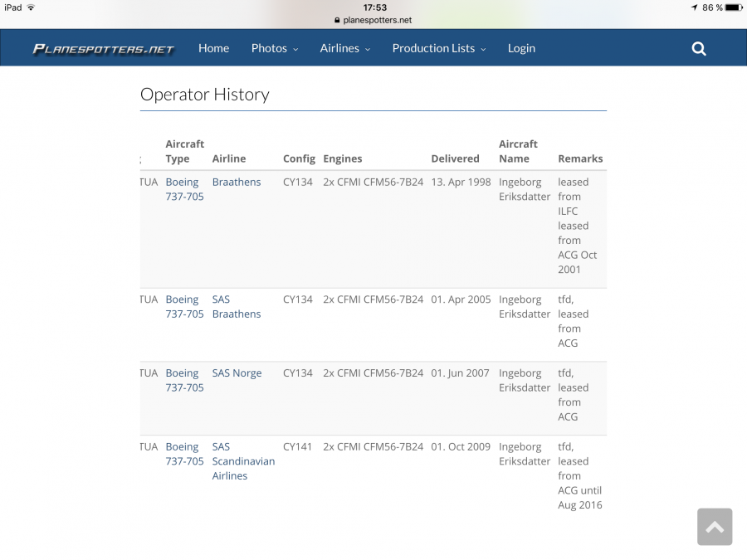Viewport: 747px width, 560px height.
Task: Open Boeing 737-705 link in SAS Scandinavian row
Action: [x=184, y=454]
